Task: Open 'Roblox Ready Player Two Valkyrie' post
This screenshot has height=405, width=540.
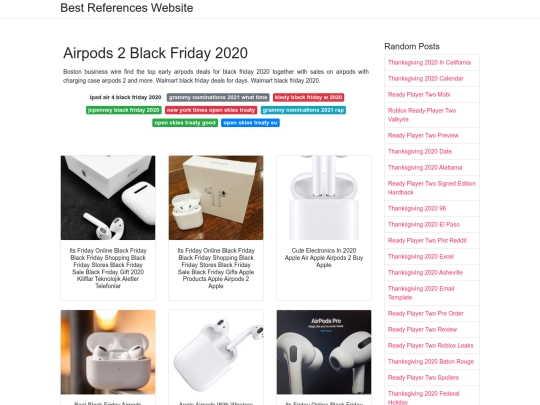Action: [422, 115]
